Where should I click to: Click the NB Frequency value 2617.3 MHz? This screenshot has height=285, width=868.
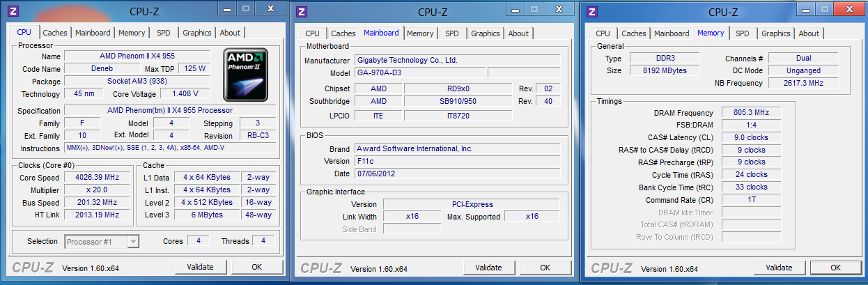point(804,83)
